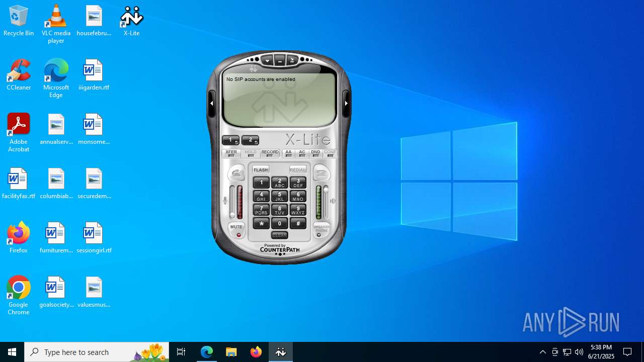Click the speaker volume slider
Viewport: 644px width, 362px height.
326,202
